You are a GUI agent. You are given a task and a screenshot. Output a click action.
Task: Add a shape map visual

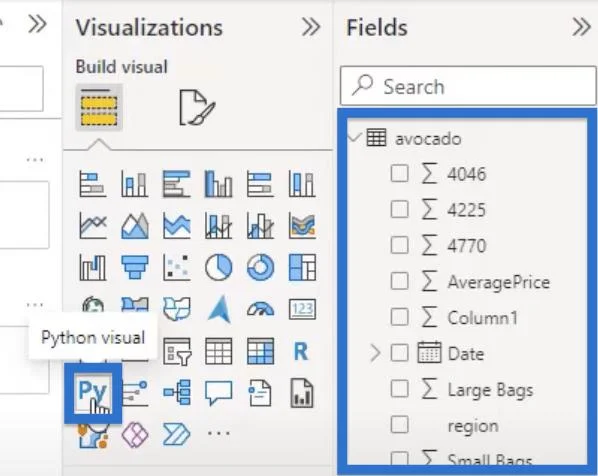(x=176, y=309)
